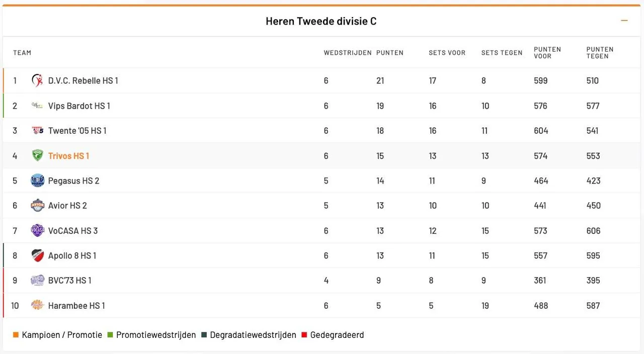Click the Heren Tweede divisie C title
This screenshot has height=354, width=644.
[x=321, y=21]
